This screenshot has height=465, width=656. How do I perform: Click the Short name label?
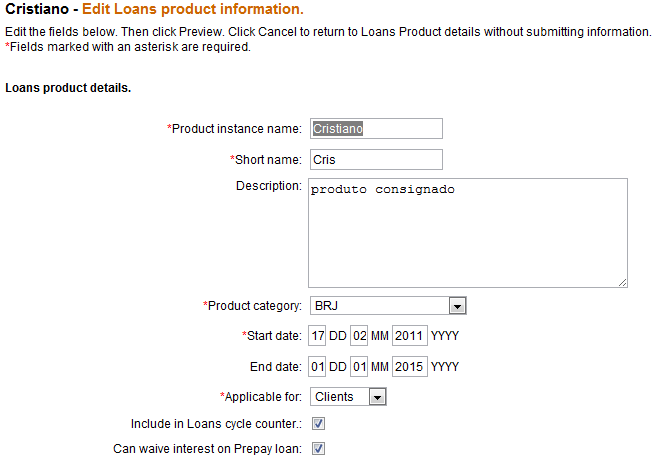(267, 159)
